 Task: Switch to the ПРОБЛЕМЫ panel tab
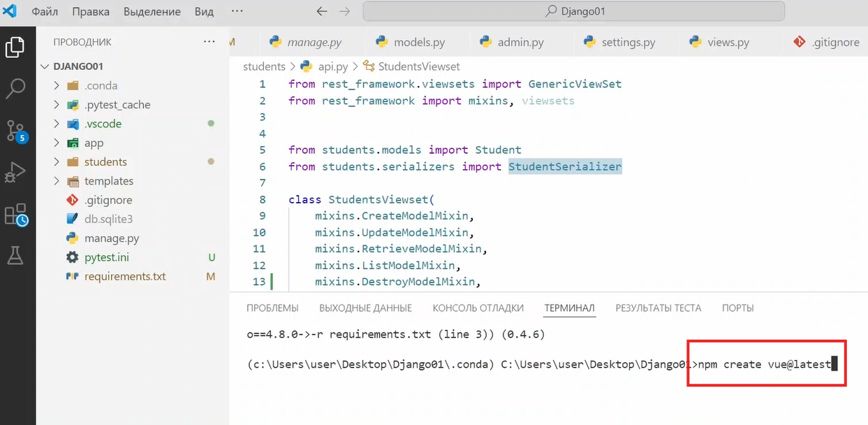click(272, 308)
